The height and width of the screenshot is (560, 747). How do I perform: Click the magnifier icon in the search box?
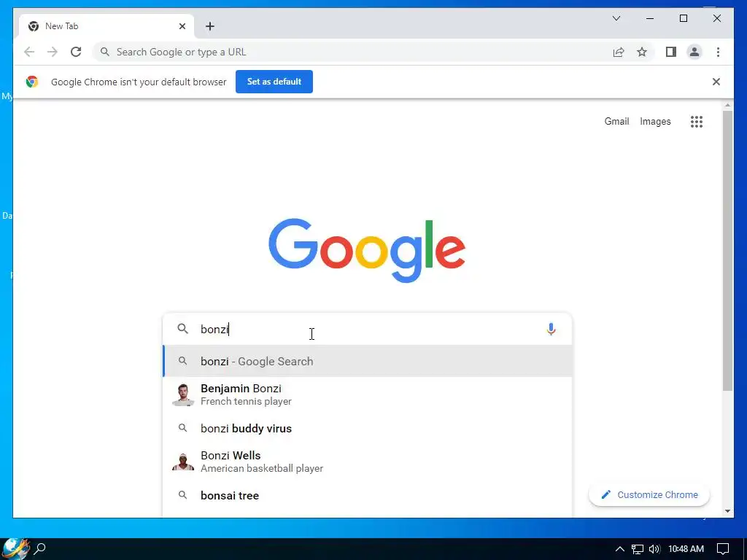pyautogui.click(x=183, y=329)
